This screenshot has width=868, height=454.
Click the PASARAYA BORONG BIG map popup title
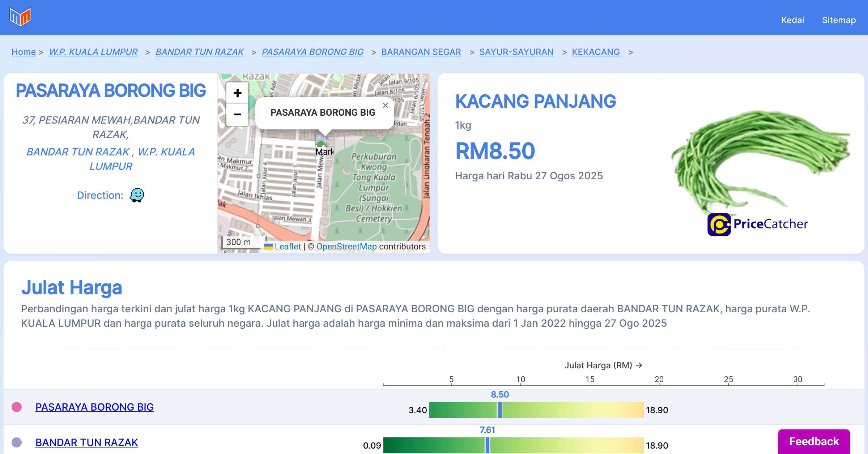pos(323,112)
